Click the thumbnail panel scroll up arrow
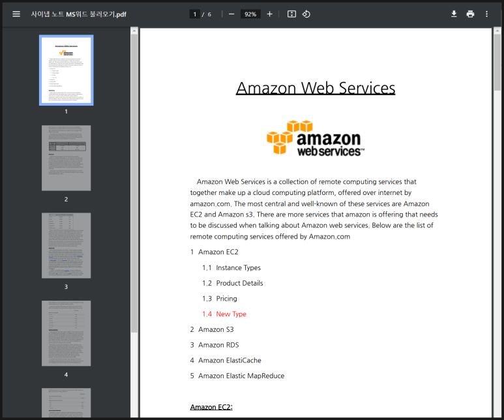This screenshot has height=420, width=504. [134, 31]
